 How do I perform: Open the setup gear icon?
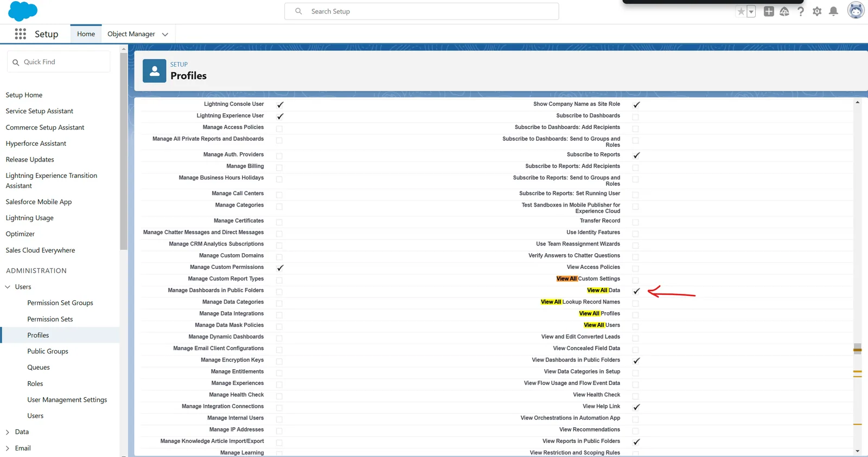point(817,11)
